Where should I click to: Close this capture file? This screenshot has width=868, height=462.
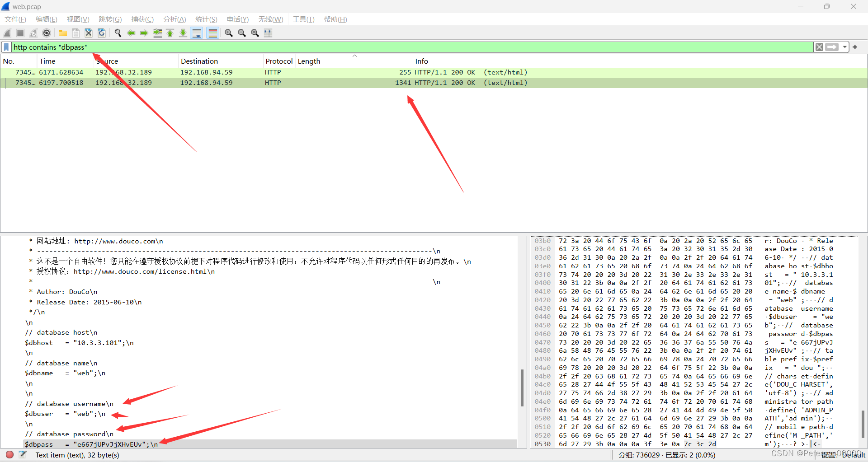click(89, 33)
